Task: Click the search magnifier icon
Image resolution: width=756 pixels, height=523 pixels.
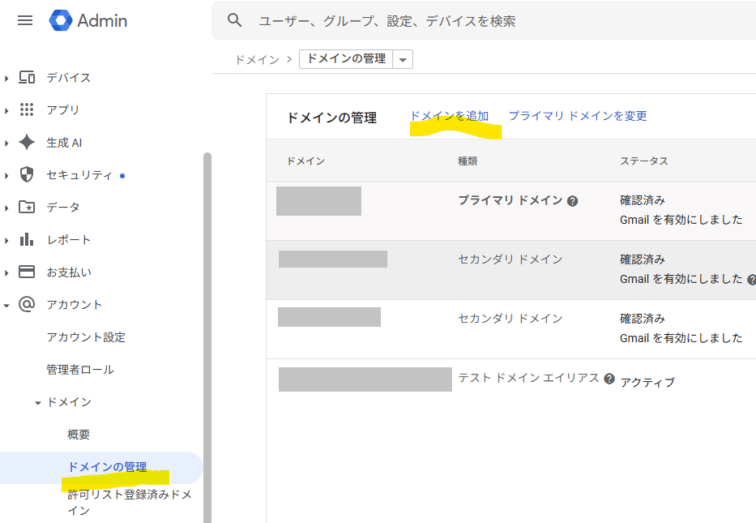Action: point(235,20)
